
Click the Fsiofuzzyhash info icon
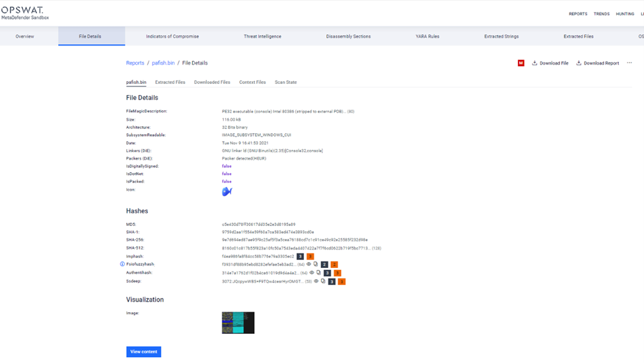point(122,264)
